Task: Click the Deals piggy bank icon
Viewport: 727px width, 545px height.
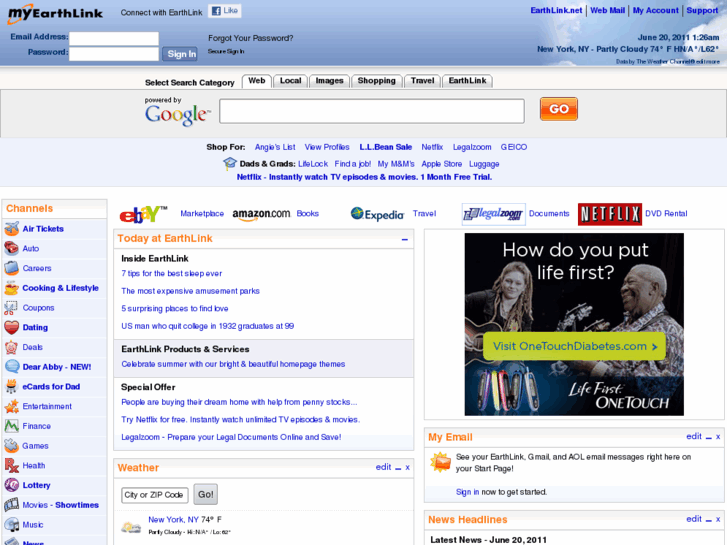Action: pos(12,347)
